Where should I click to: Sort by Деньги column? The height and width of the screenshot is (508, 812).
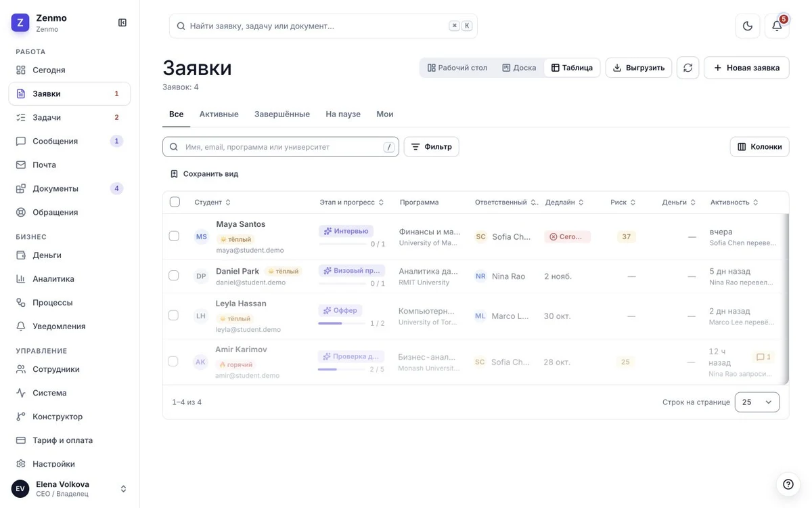[679, 203]
